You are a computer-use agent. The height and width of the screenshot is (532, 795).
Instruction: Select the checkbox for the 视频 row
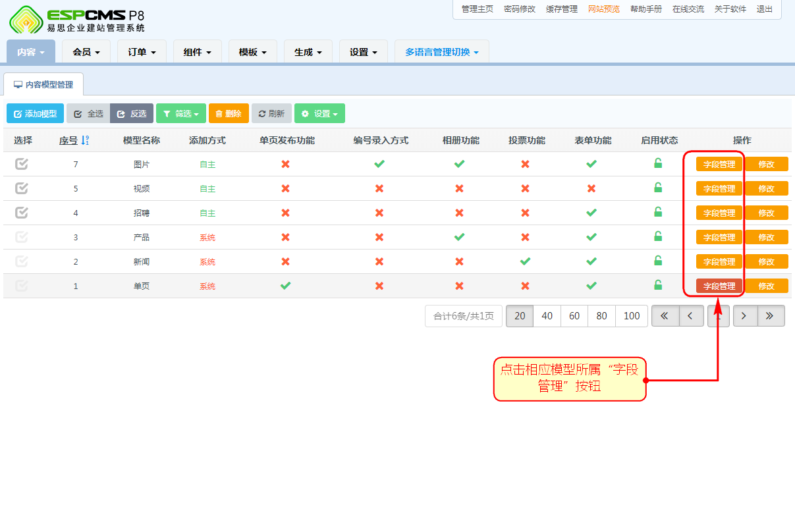(22, 188)
